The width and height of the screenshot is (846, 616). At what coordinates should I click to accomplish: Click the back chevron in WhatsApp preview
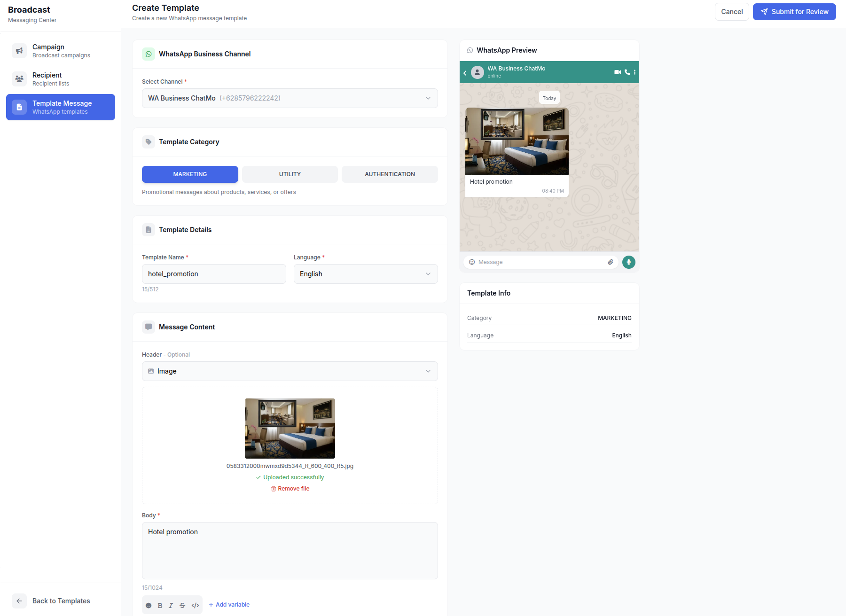[x=465, y=73]
